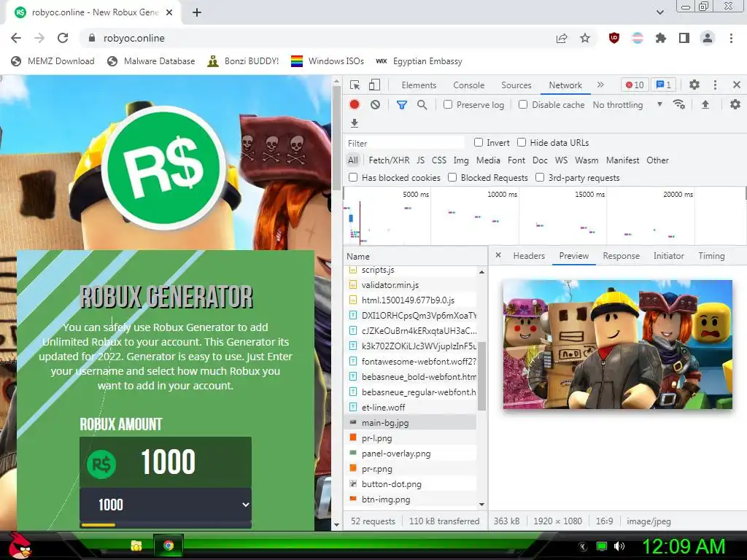Clear the network log
Screen dimensions: 747x560
coord(376,105)
